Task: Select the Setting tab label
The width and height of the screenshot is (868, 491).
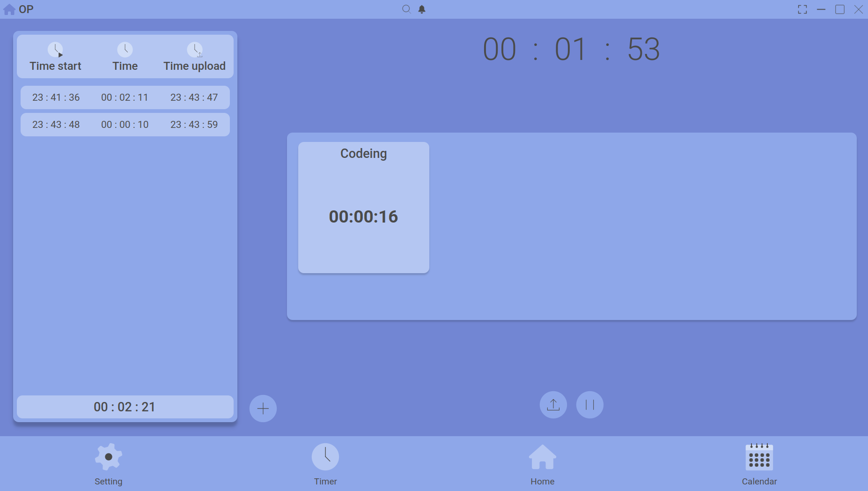Action: click(x=109, y=482)
